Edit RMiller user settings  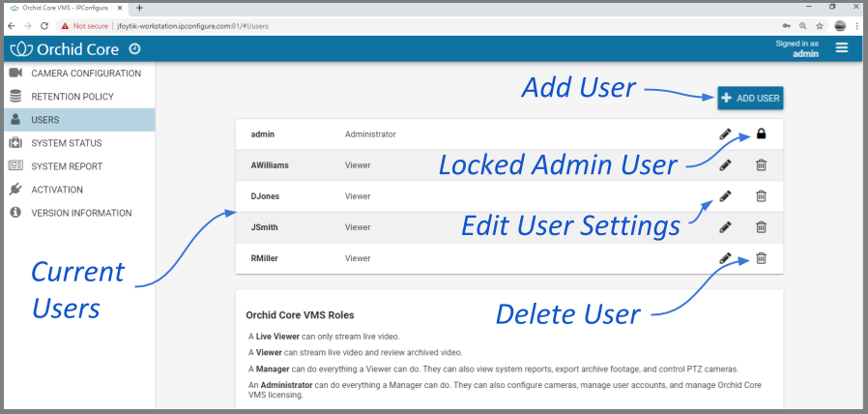coord(725,258)
